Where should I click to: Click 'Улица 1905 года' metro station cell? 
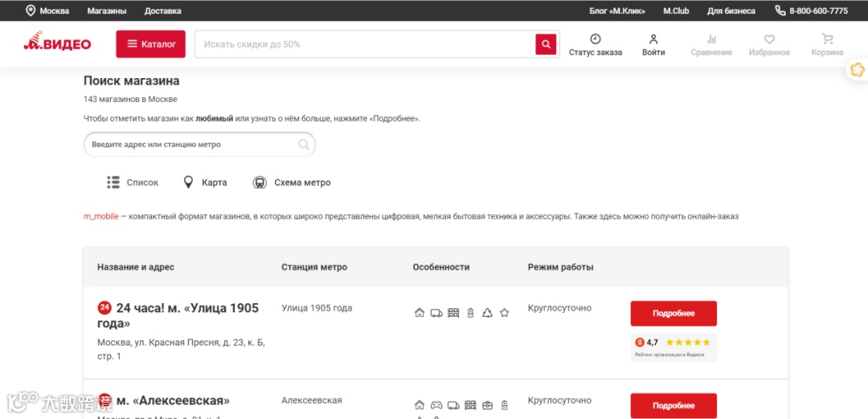coord(317,308)
